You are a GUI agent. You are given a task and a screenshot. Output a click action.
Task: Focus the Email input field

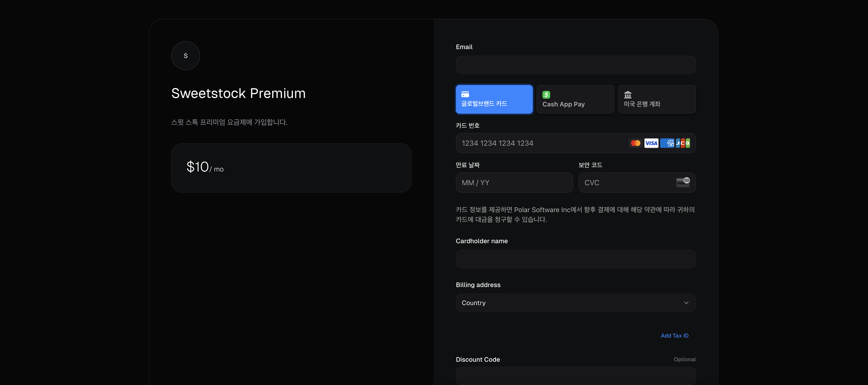click(x=575, y=65)
